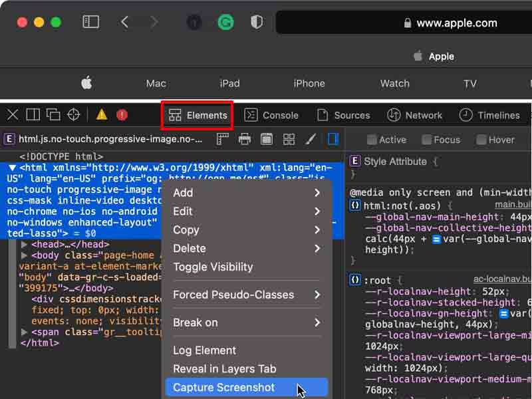Activate the element selection crosshair
This screenshot has width=532, height=399.
(x=73, y=114)
